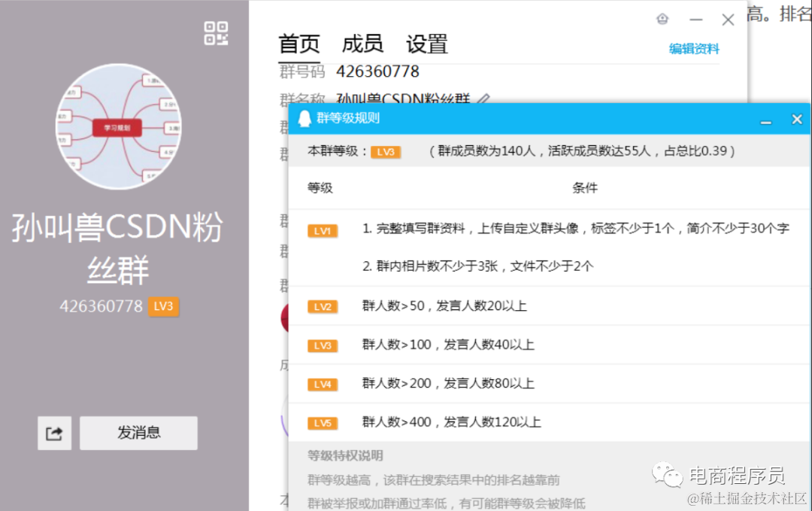Click the LV3 badge next to 本群等级
The height and width of the screenshot is (511, 812).
(386, 152)
